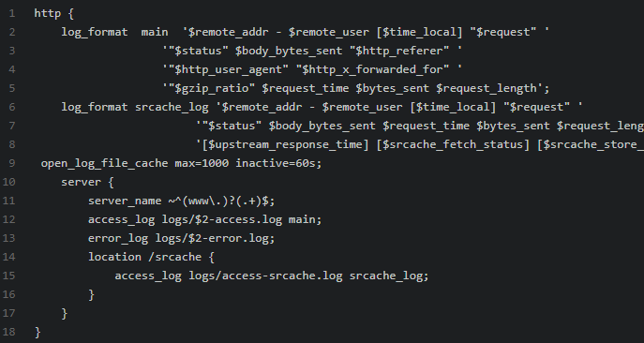The image size is (644, 343).
Task: Click the '$http_user_agent' variable text
Action: (229, 70)
